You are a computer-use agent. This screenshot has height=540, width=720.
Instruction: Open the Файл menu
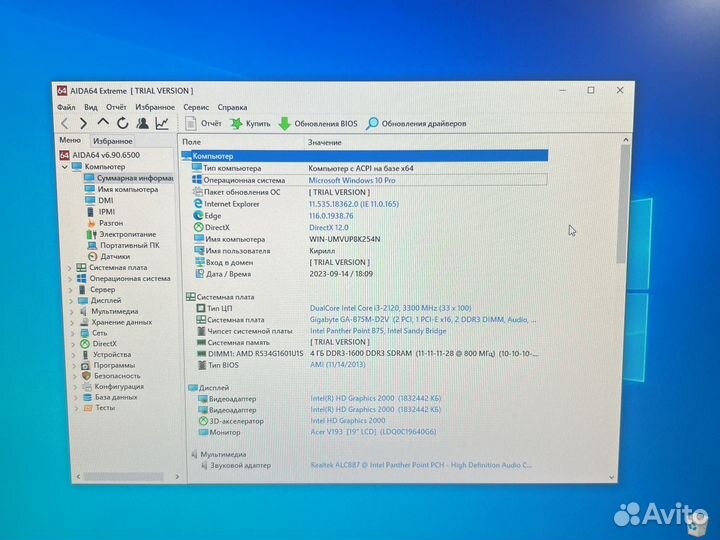pos(66,107)
